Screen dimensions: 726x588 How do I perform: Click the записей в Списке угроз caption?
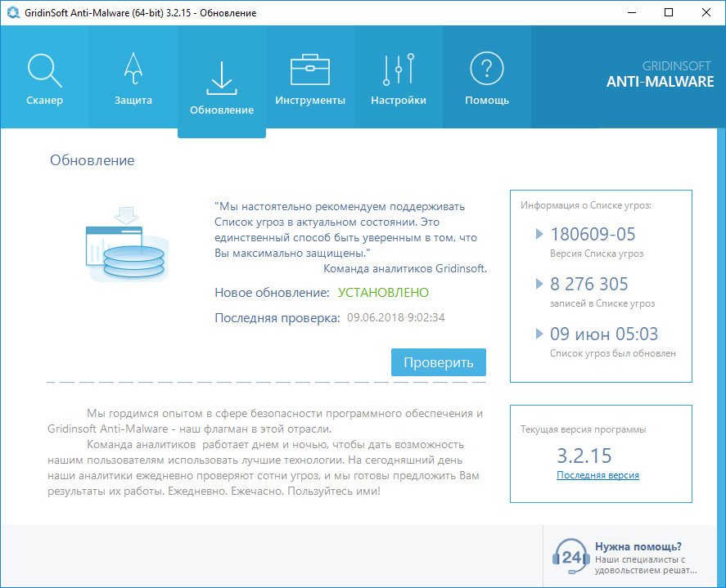602,303
